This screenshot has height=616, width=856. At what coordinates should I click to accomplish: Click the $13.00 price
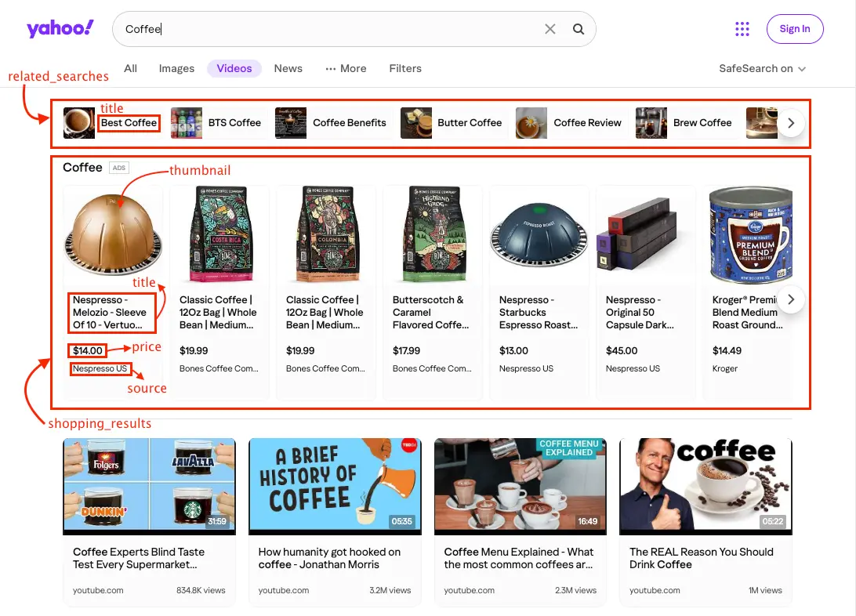(x=513, y=350)
